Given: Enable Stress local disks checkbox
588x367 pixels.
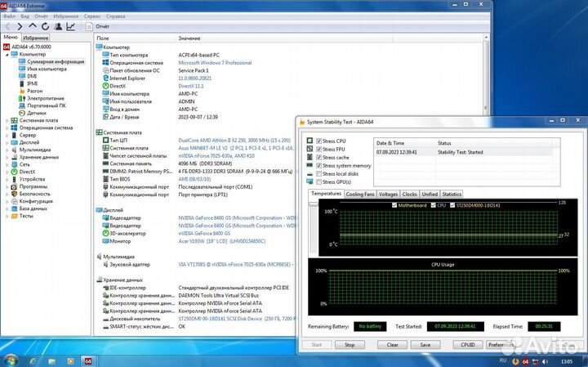Looking at the screenshot, I should click(318, 174).
